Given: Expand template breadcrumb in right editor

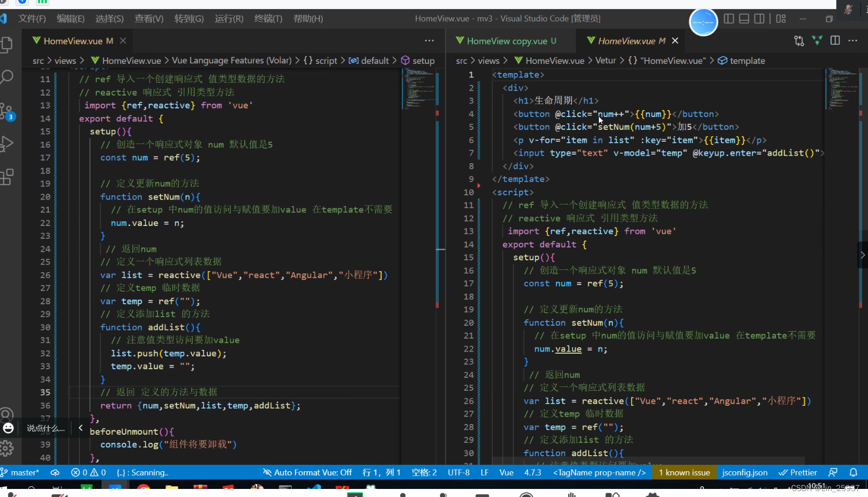Looking at the screenshot, I should pos(741,61).
